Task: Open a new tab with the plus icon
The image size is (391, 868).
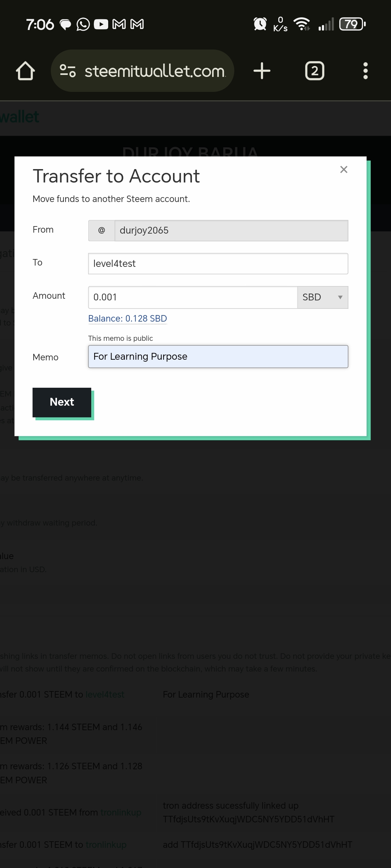Action: pos(262,71)
